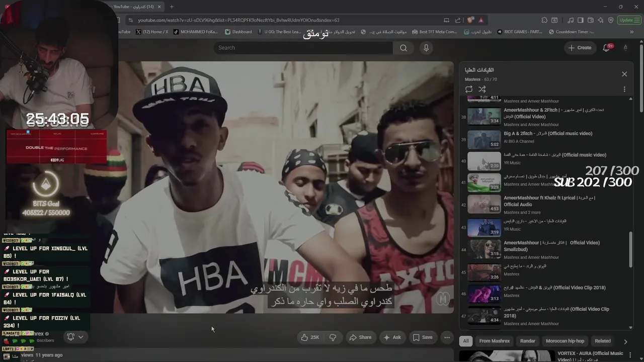Click the cast/install icon in address bar
This screenshot has width=644, height=362.
(x=446, y=20)
